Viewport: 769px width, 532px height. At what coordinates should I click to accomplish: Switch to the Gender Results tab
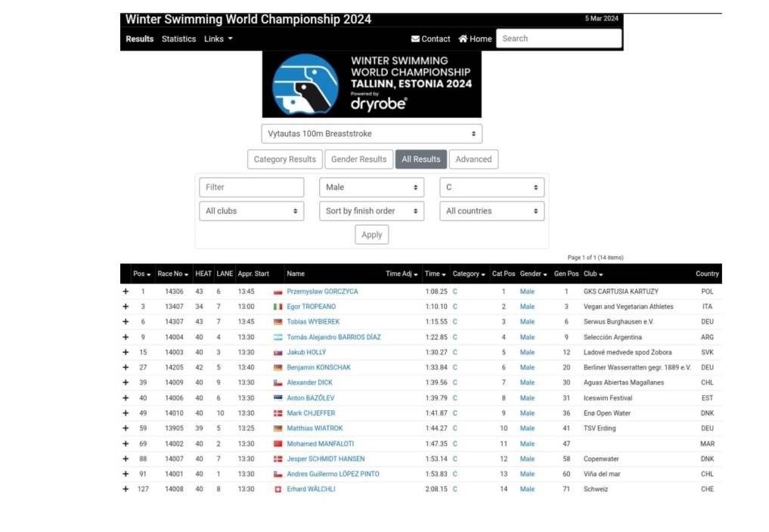(358, 159)
